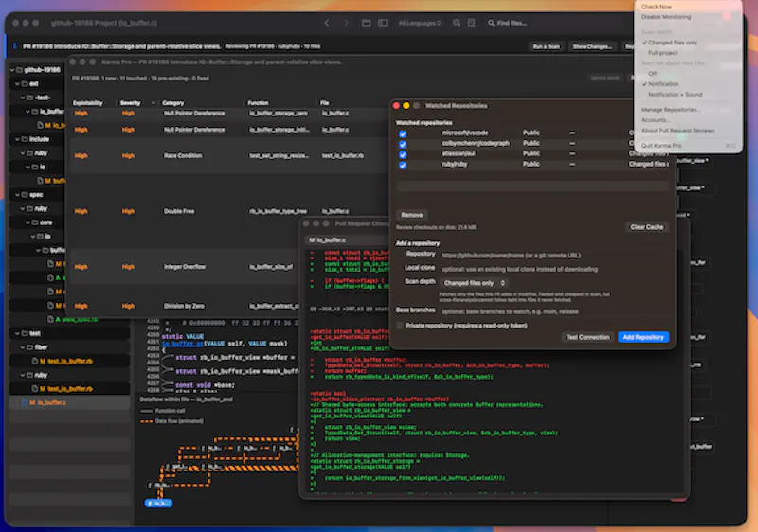Image resolution: width=758 pixels, height=532 pixels.
Task: Select the Division by Zero finding row
Action: coord(184,306)
